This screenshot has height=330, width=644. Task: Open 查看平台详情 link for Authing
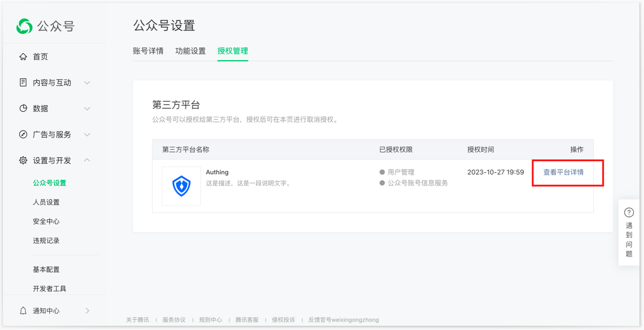tap(563, 172)
